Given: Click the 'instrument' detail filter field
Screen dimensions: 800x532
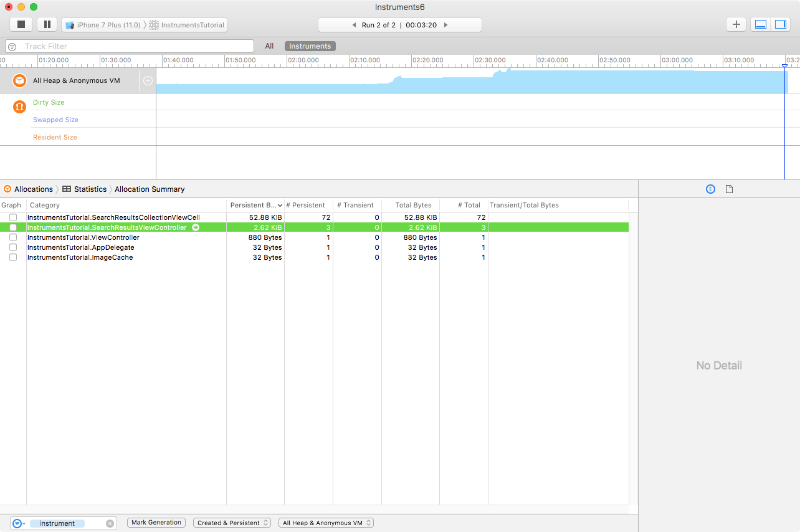Looking at the screenshot, I should point(64,523).
